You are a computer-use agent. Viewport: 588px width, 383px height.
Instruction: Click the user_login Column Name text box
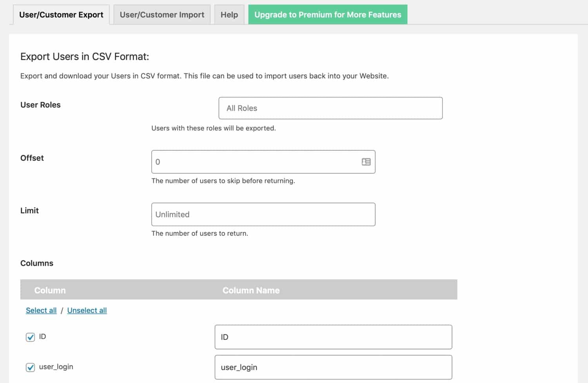click(x=333, y=367)
